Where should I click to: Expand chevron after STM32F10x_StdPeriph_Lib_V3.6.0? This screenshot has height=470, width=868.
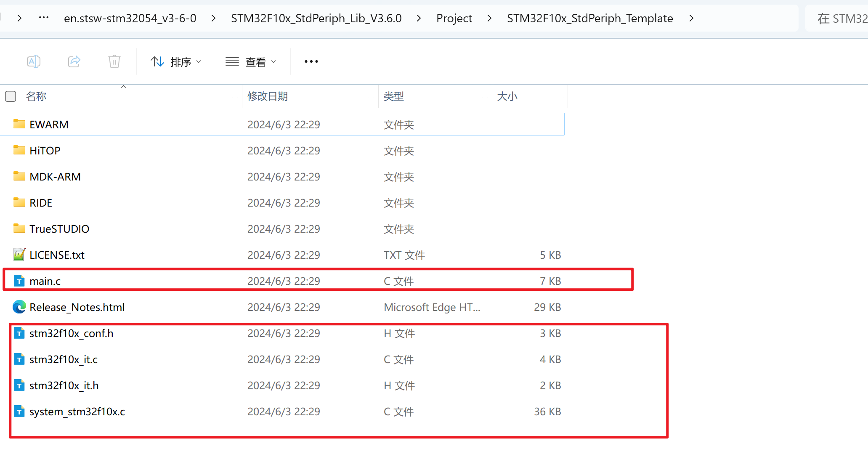click(419, 18)
